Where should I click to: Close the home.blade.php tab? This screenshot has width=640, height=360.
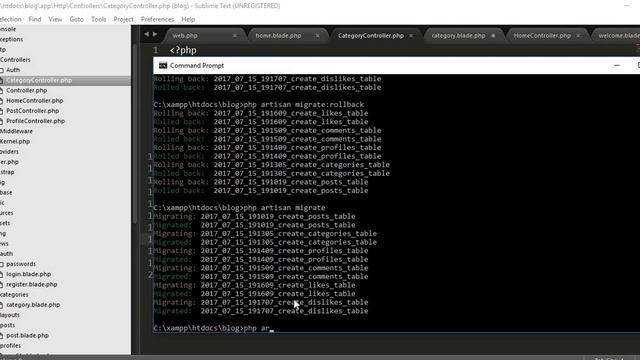(x=317, y=36)
